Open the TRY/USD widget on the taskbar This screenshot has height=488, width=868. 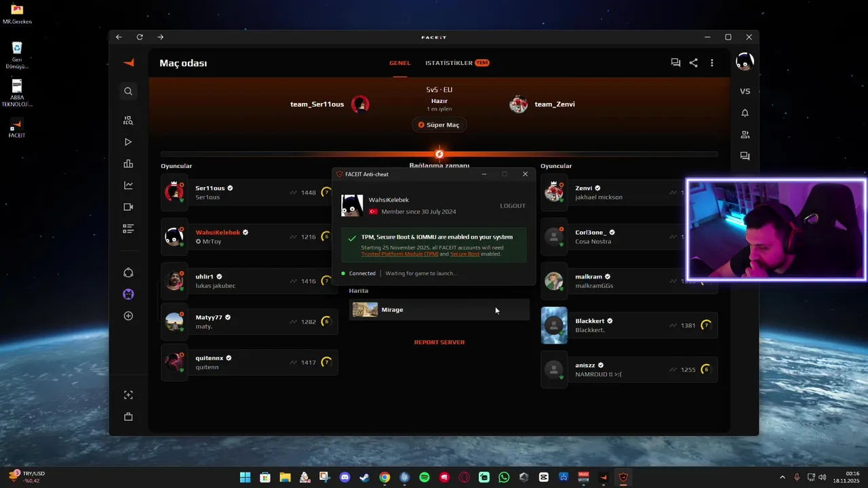tap(27, 477)
